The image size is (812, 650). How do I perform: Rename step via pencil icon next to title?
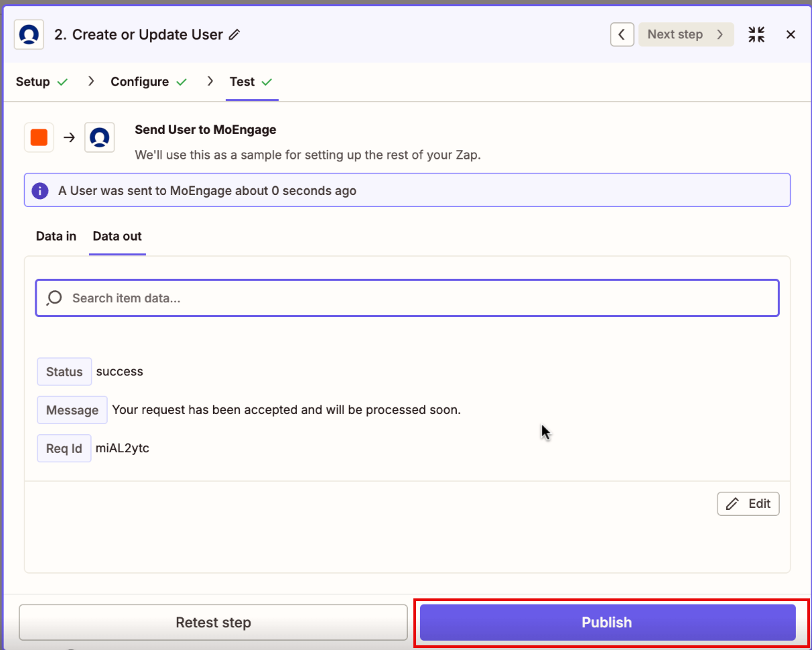tap(234, 35)
